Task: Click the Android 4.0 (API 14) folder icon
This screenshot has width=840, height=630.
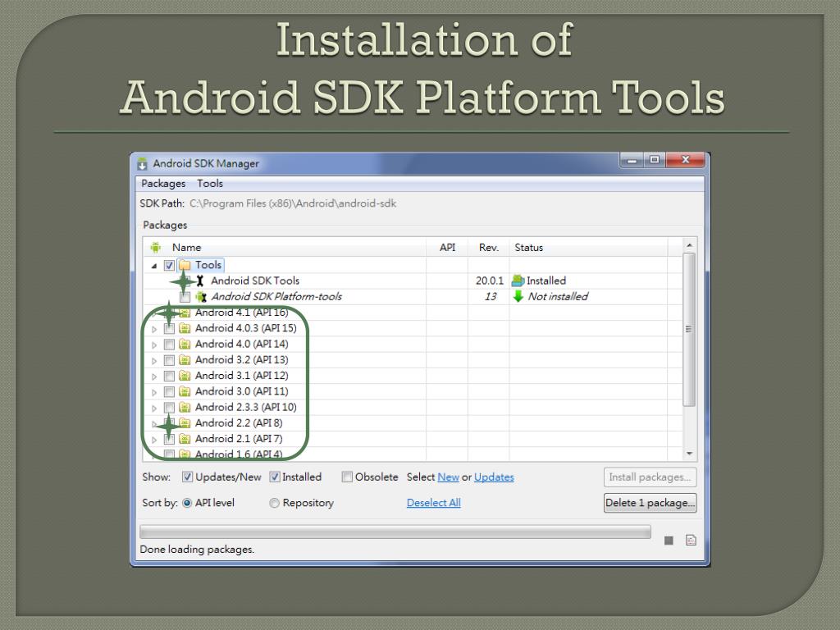Action: 185,344
